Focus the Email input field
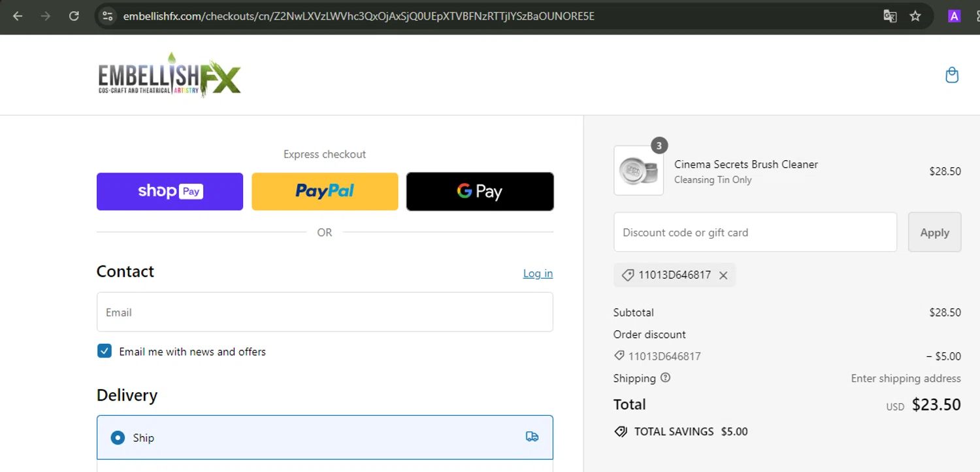This screenshot has width=980, height=472. coord(325,312)
